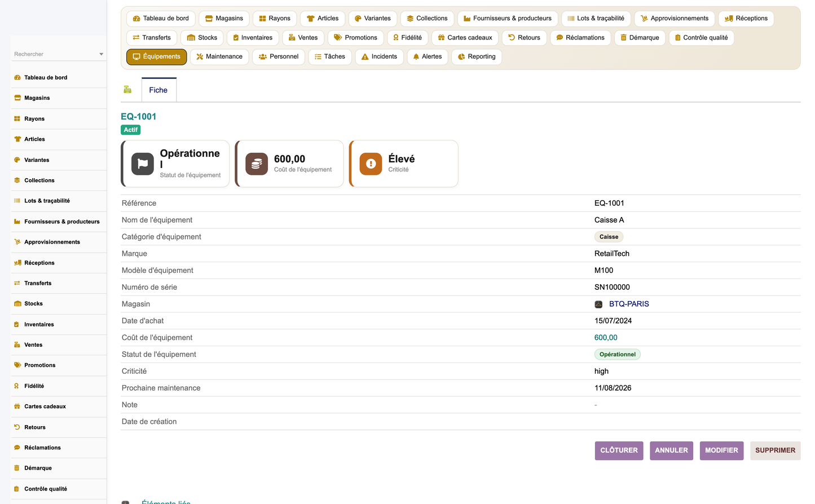
Task: Follow the BTQ-PARIS store link
Action: pos(629,304)
